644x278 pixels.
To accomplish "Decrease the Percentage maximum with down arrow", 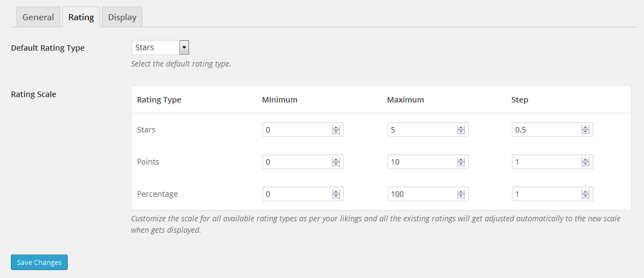I will [461, 196].
